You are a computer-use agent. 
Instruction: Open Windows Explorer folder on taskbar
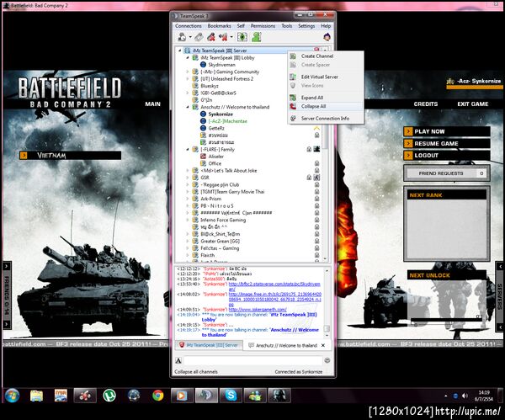tap(36, 396)
